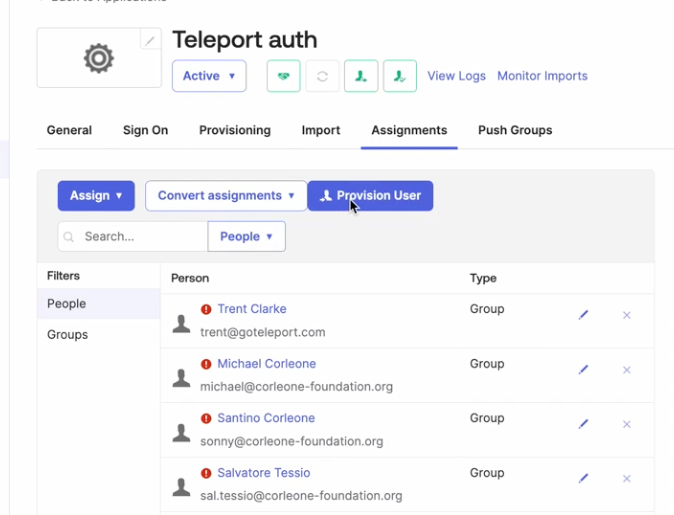Select the Groups filter
The height and width of the screenshot is (515, 674).
coord(68,335)
